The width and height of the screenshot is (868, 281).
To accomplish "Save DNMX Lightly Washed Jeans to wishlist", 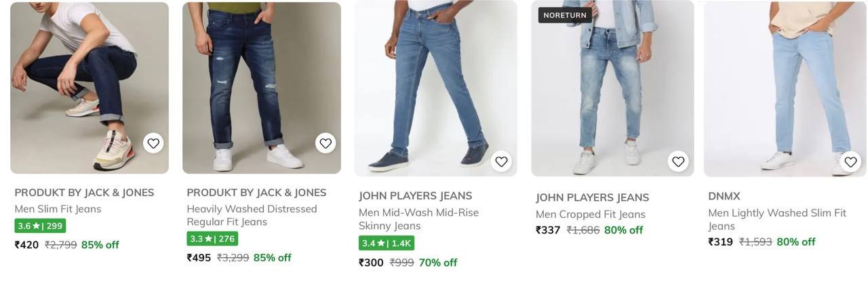I will click(x=850, y=162).
